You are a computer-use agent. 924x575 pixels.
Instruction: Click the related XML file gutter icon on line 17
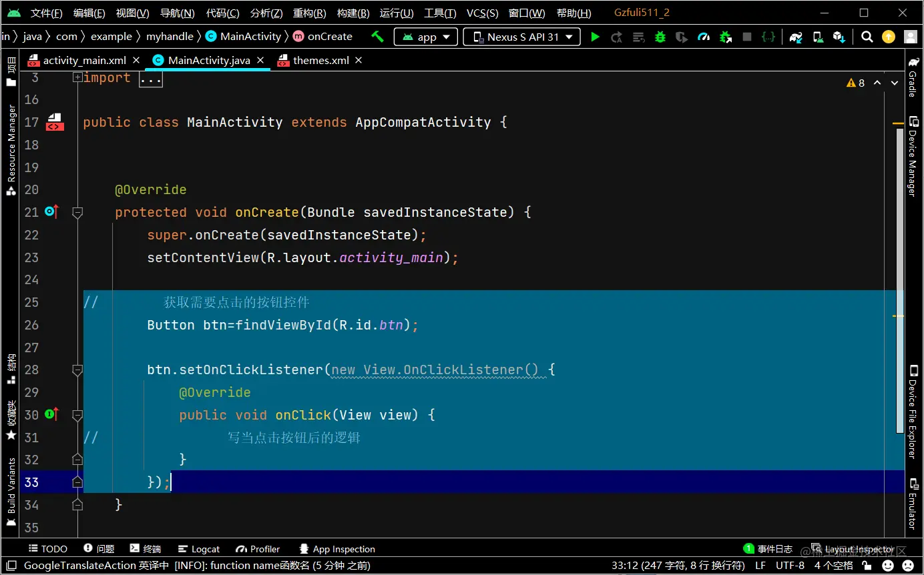(x=55, y=123)
